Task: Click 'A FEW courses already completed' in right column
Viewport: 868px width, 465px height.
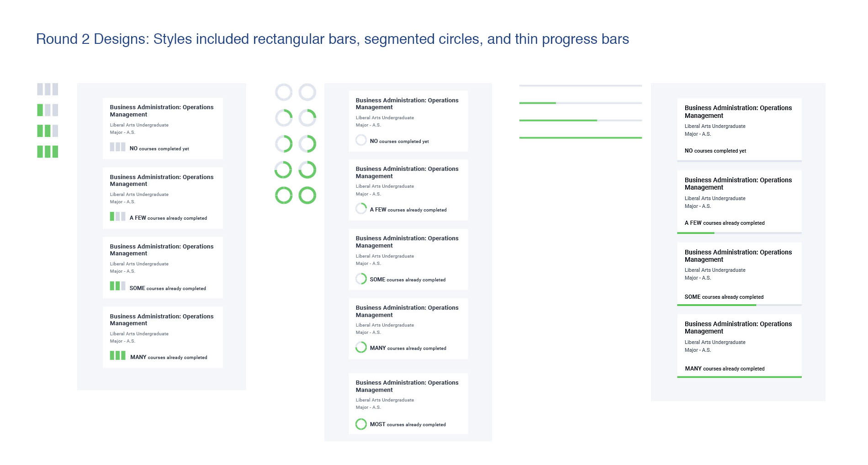Action: [725, 223]
